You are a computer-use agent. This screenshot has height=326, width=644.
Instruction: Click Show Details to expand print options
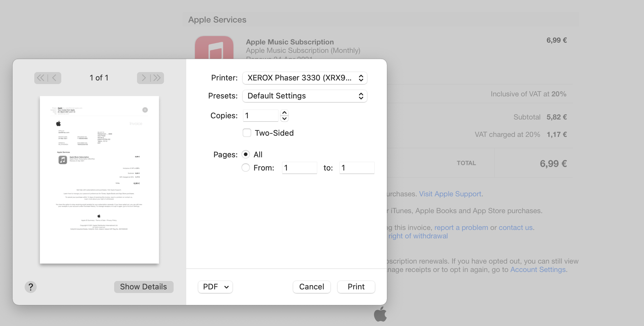pyautogui.click(x=144, y=287)
